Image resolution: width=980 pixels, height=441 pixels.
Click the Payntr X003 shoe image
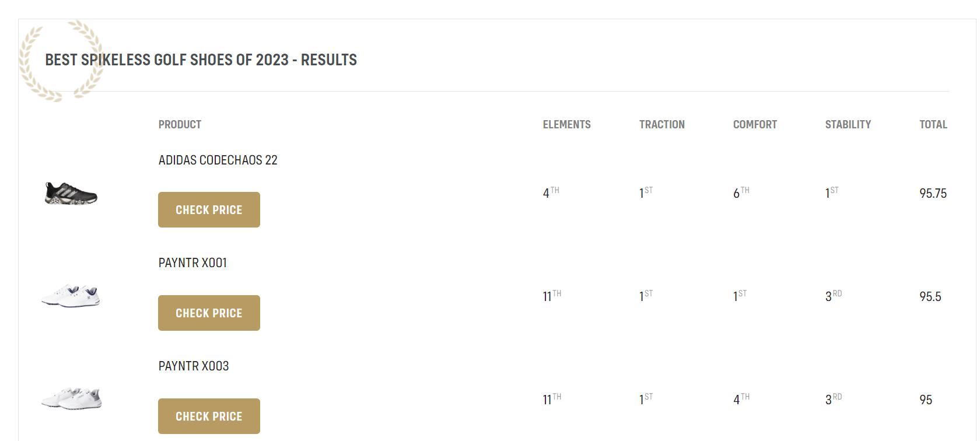[71, 398]
